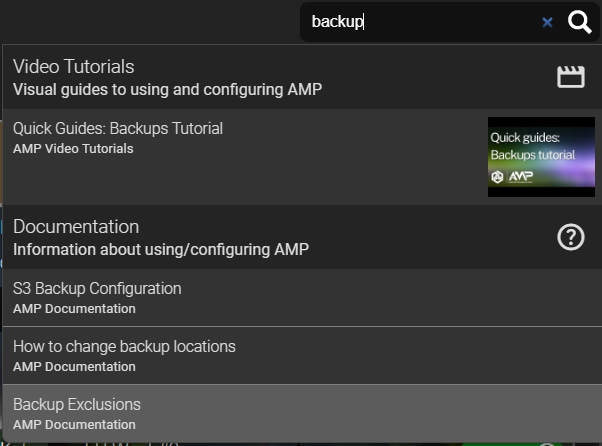Click the Video Tutorials clapperboard icon
Viewport: 602px width, 446px height.
(571, 77)
